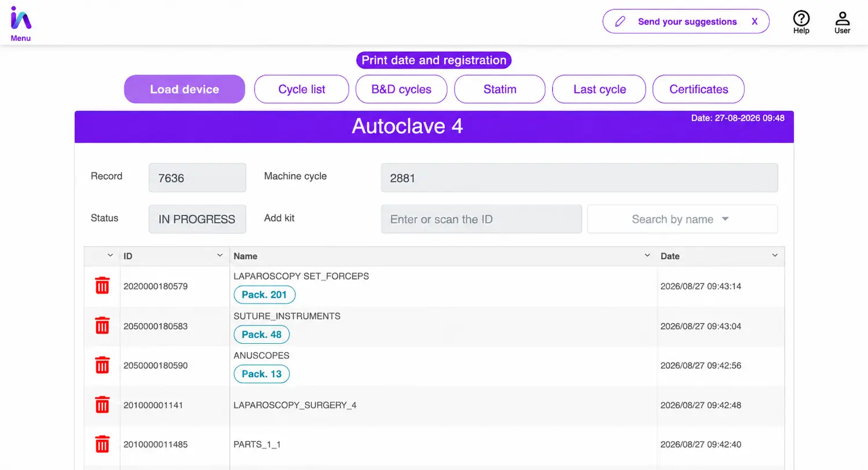Delete the LAPAROSCOPY_SURGERY_4 row

pyautogui.click(x=102, y=405)
